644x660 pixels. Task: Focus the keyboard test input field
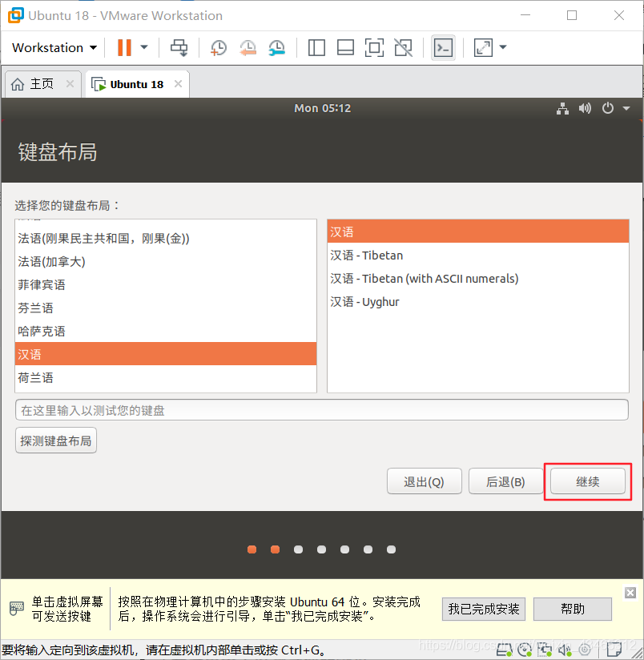(321, 410)
